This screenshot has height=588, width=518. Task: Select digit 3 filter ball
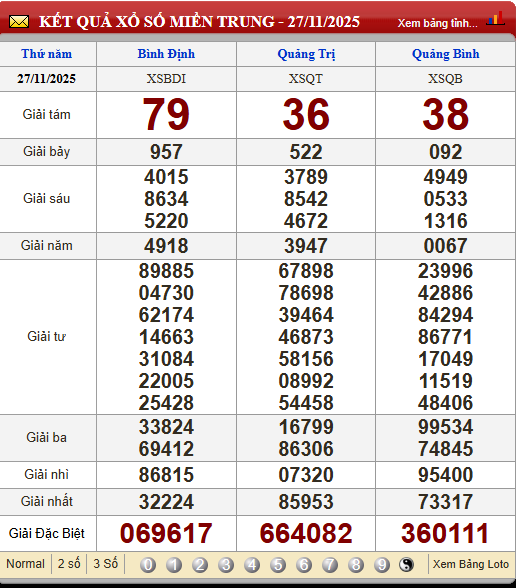[226, 565]
